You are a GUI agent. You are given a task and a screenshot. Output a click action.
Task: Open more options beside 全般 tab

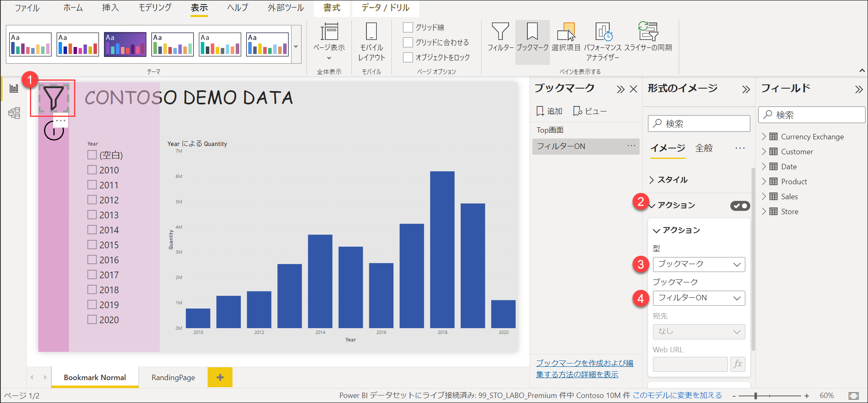click(740, 148)
